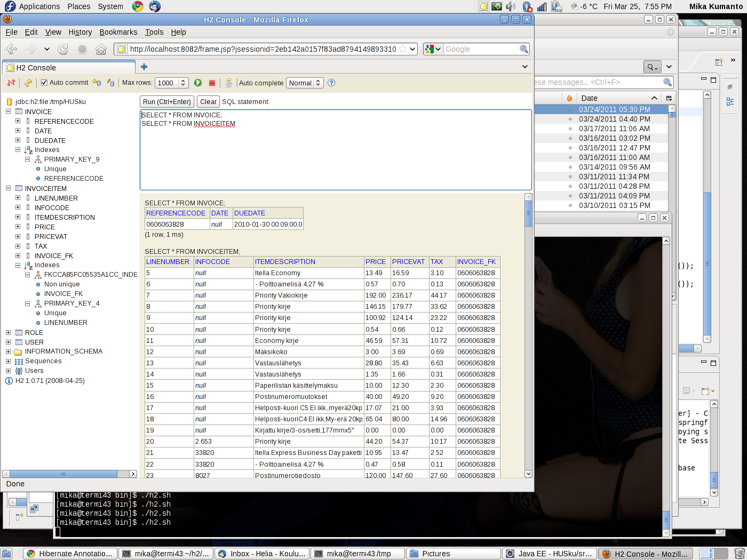This screenshot has height=560, width=747.
Task: Click the Refresh database tree icon
Action: tap(28, 83)
